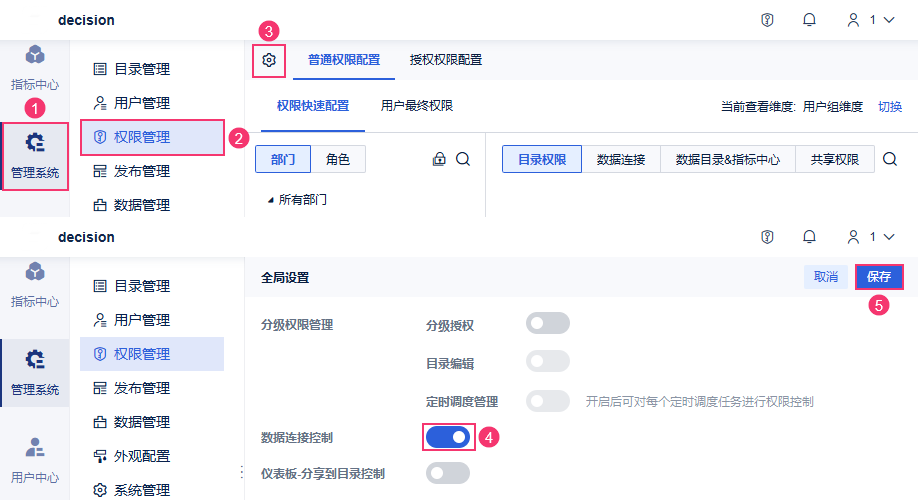Disable the 数据连接控制 switch
Screen dimensions: 918x500
pyautogui.click(x=447, y=437)
